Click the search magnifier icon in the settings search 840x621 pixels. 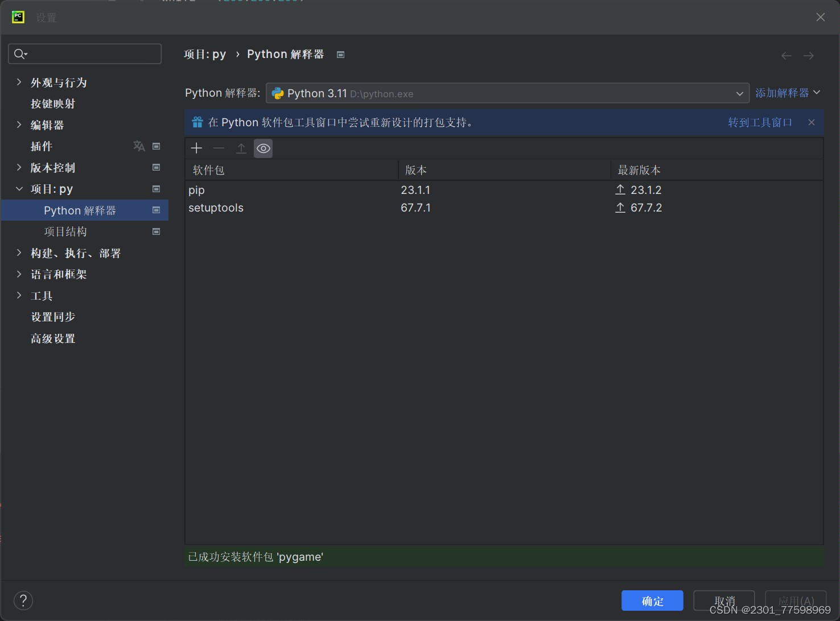pos(20,54)
